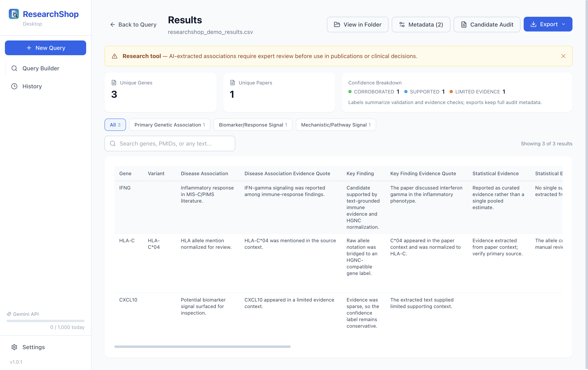588x370 pixels.
Task: Click the Export button
Action: point(548,24)
